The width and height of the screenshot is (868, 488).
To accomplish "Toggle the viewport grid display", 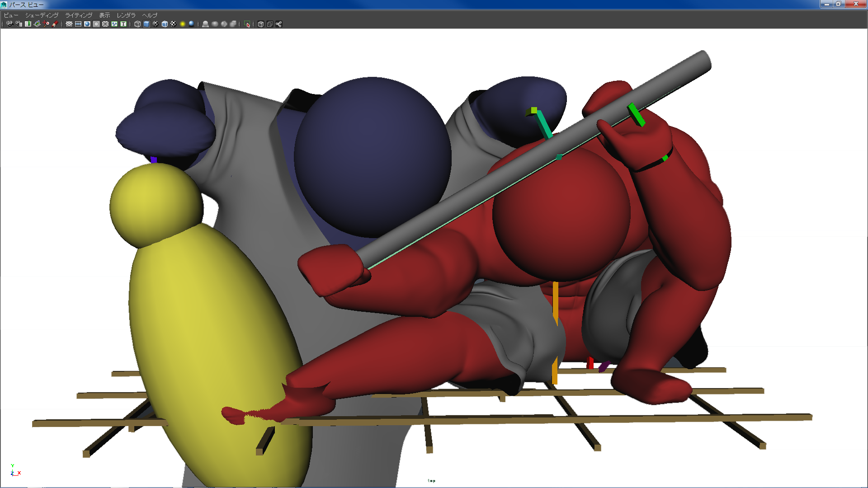I will [69, 24].
